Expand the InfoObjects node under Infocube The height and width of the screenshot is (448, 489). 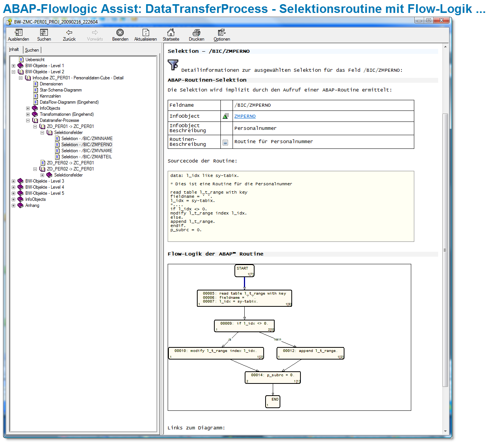point(28,108)
